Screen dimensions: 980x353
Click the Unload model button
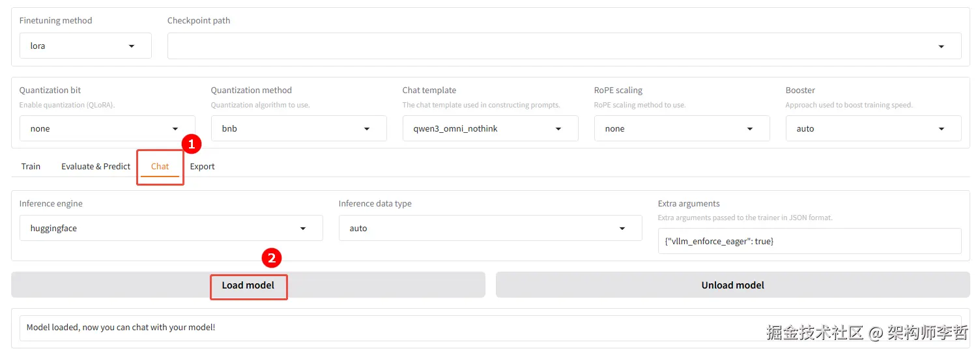click(732, 285)
